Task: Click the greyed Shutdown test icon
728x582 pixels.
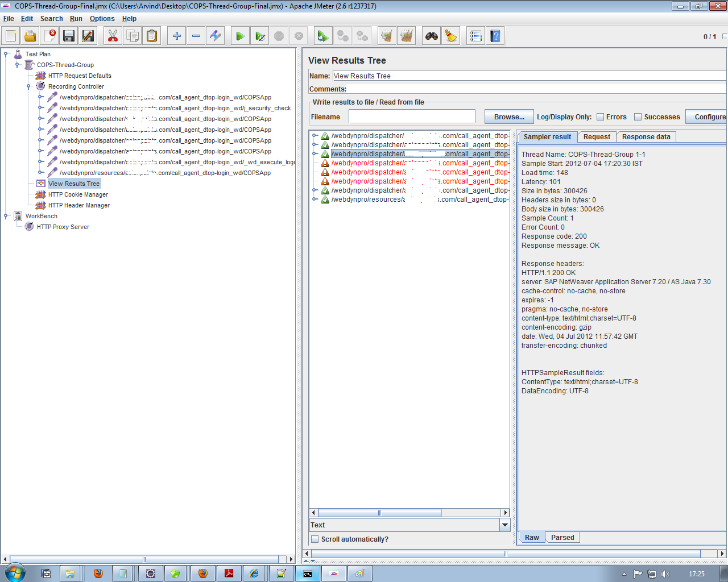Action: tap(299, 36)
